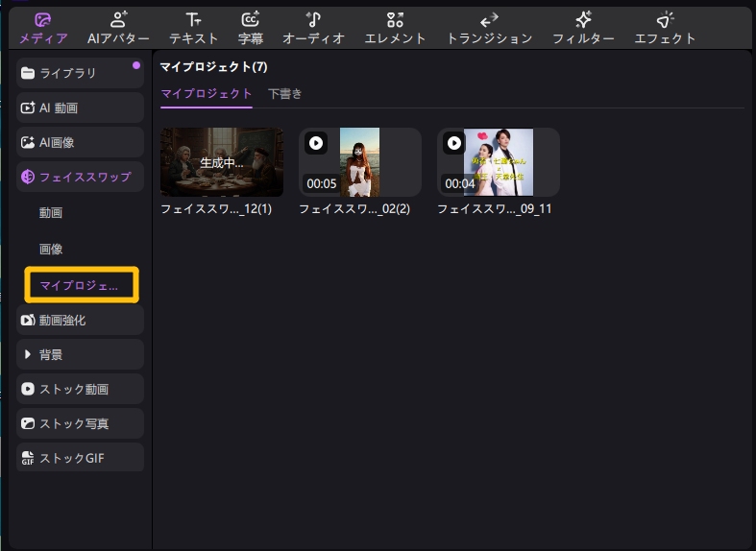Select the トランジション arrows icon

[489, 20]
